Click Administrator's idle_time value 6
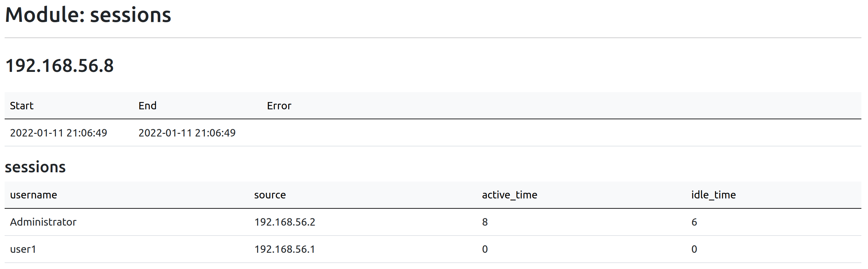The width and height of the screenshot is (868, 269). [694, 222]
